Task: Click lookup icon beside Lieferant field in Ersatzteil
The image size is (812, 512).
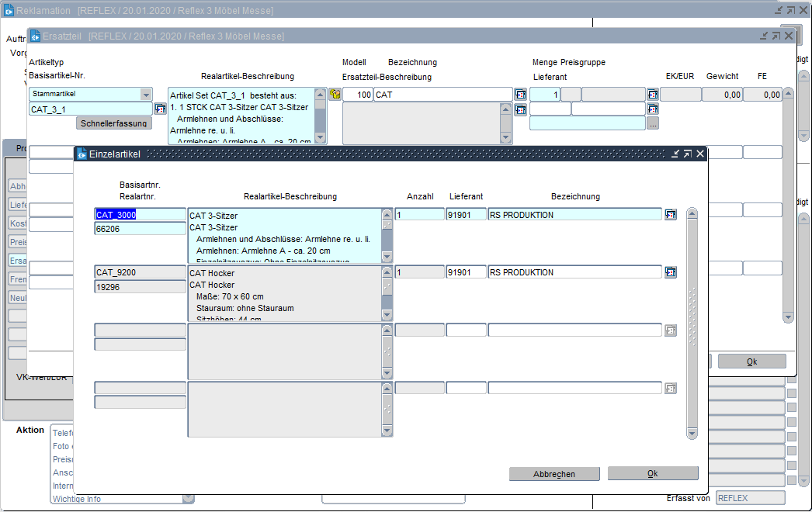Action: [653, 109]
